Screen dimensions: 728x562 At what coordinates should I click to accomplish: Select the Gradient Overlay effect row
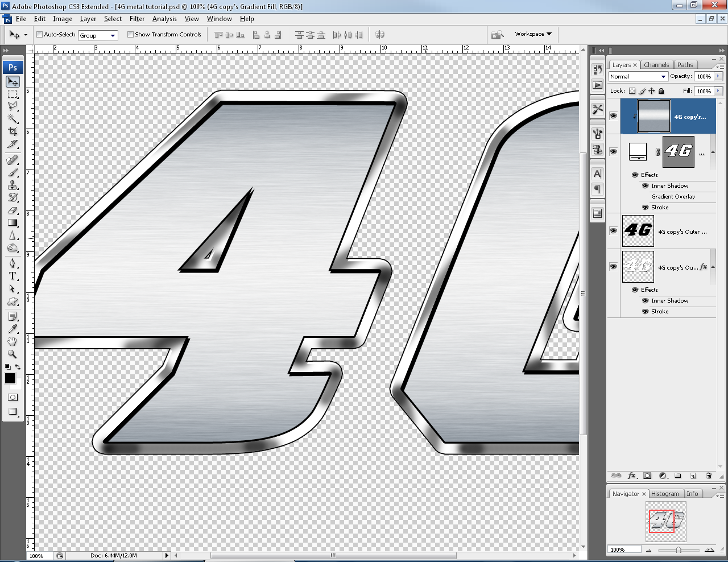point(673,196)
